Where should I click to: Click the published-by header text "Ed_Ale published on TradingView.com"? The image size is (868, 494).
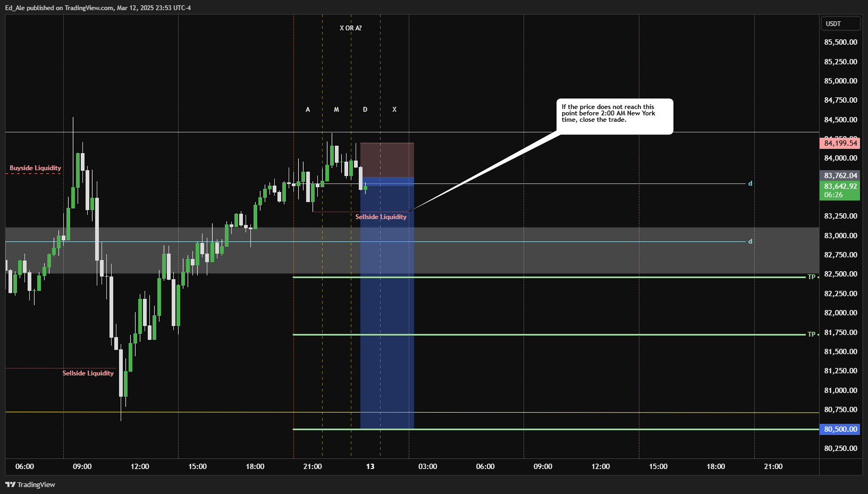pos(60,8)
